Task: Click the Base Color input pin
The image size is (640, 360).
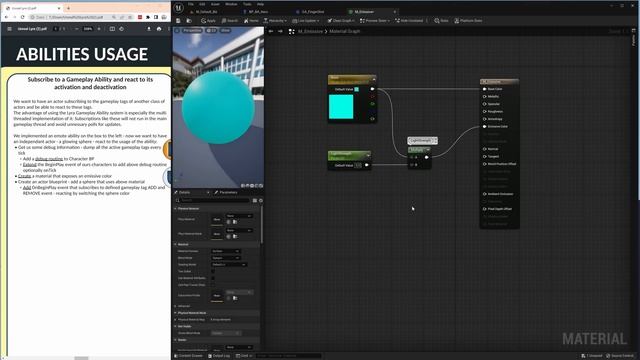Action: tap(484, 89)
